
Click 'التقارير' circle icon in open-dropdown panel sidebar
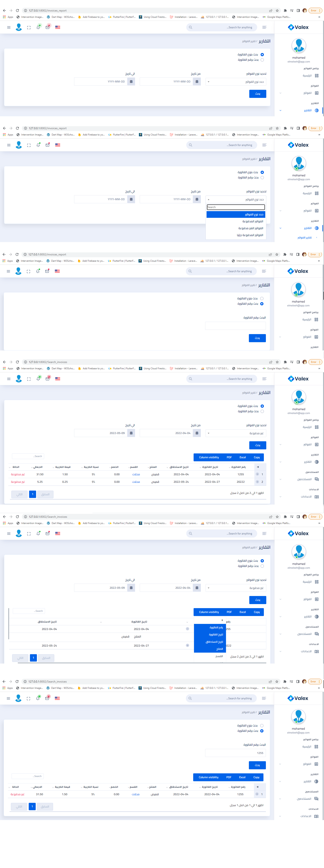click(x=317, y=228)
